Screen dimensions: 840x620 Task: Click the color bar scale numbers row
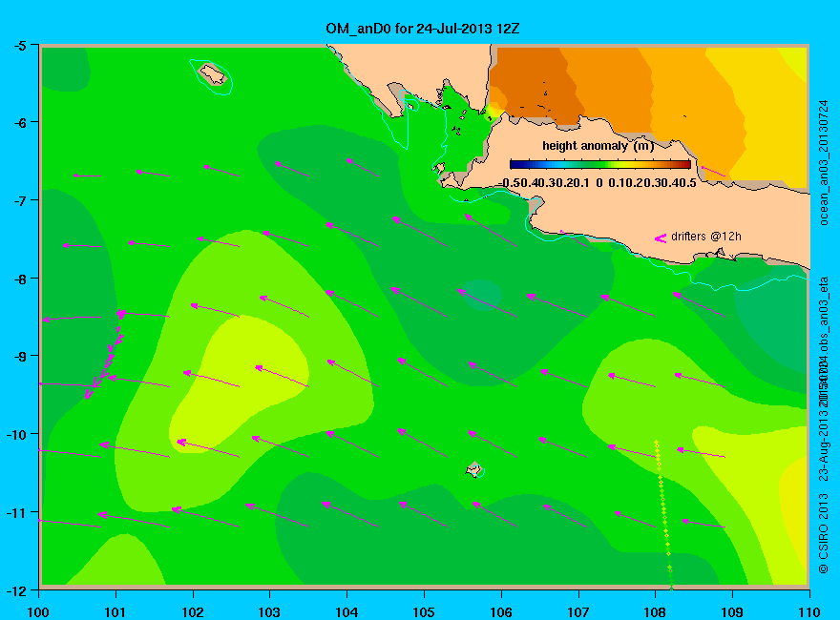coord(598,183)
